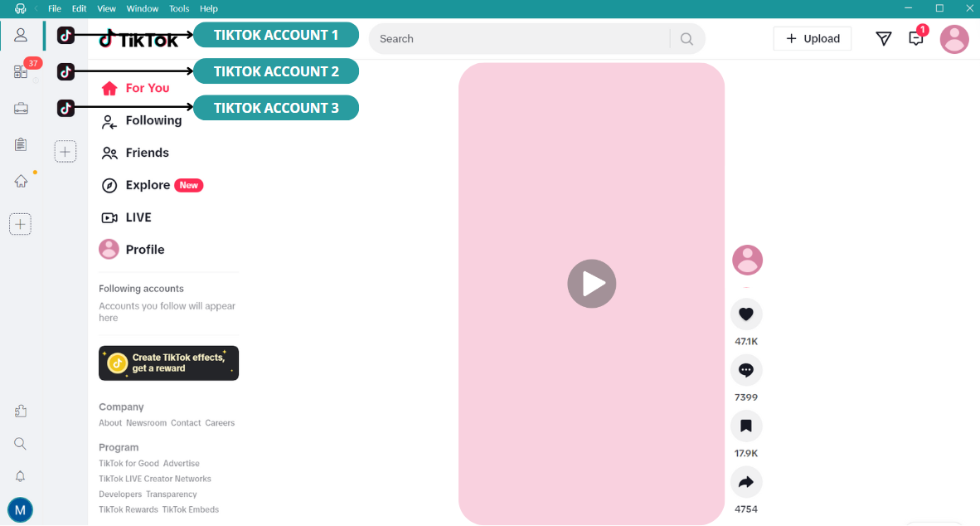980x526 pixels.
Task: Open video comments bubble icon
Action: click(746, 370)
